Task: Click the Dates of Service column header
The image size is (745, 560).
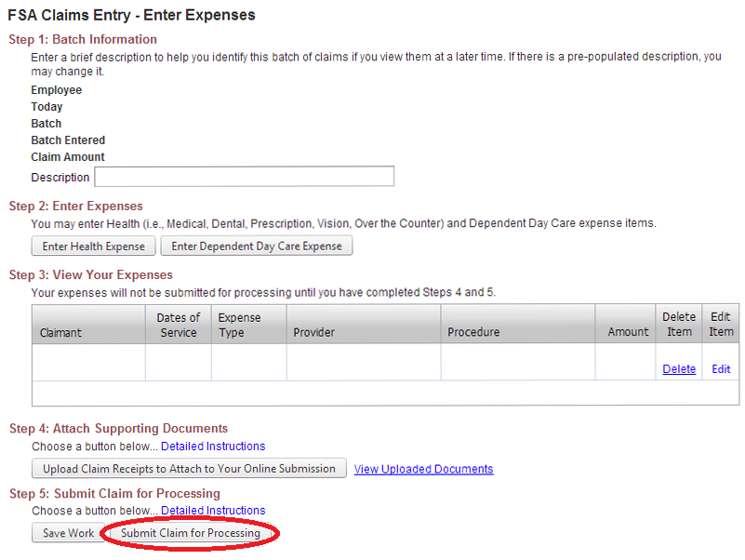Action: [178, 325]
